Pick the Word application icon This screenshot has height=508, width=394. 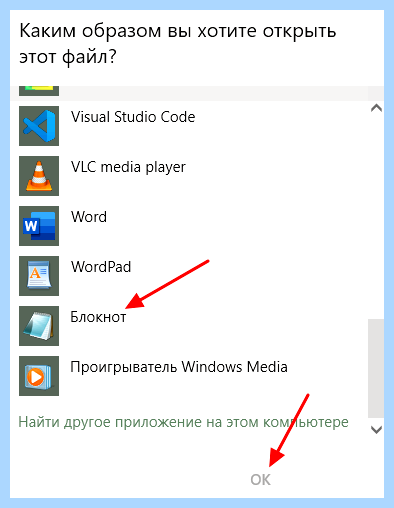[39, 226]
